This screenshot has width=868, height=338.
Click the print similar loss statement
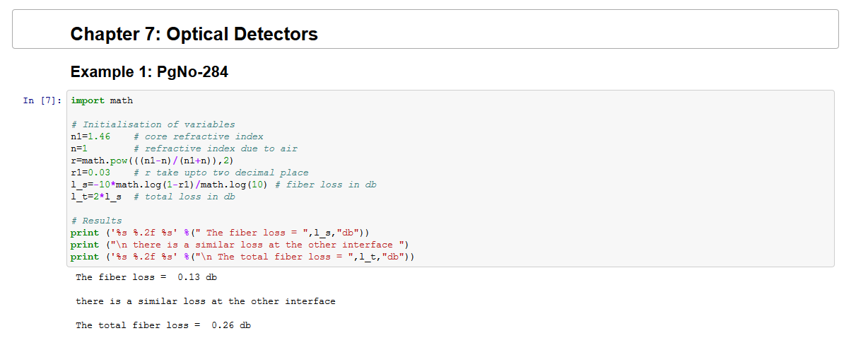coord(240,245)
